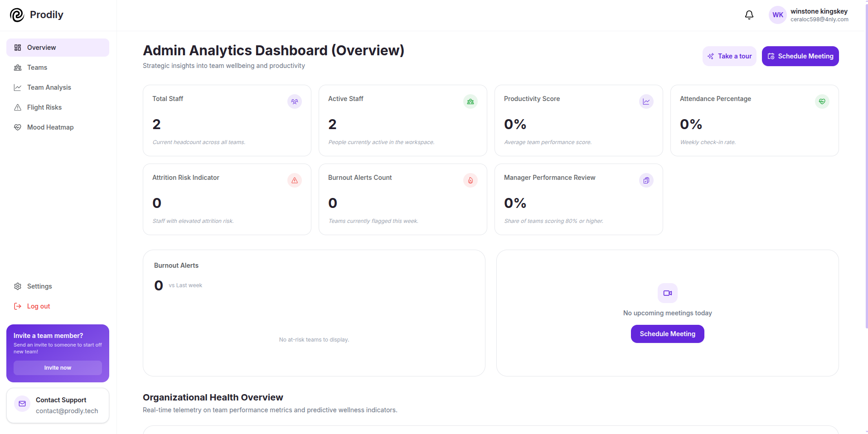This screenshot has height=434, width=868.
Task: Open the Overview page
Action: pyautogui.click(x=58, y=48)
